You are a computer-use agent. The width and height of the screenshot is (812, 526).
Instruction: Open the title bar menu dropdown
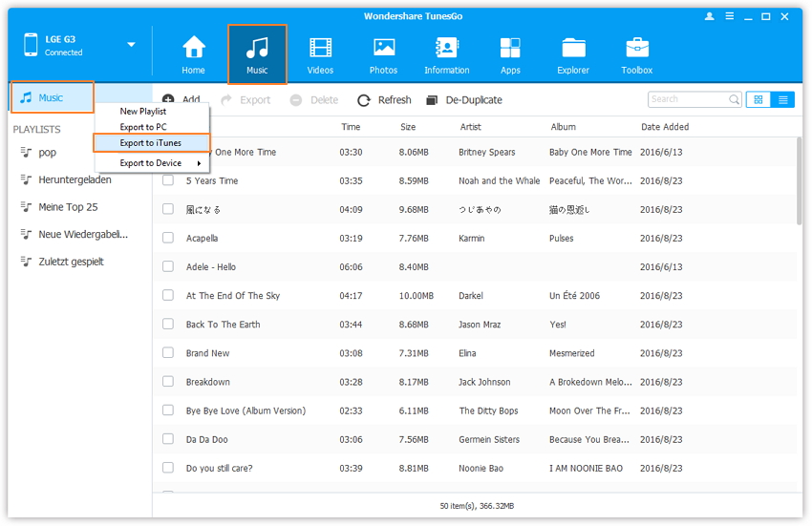tap(728, 16)
